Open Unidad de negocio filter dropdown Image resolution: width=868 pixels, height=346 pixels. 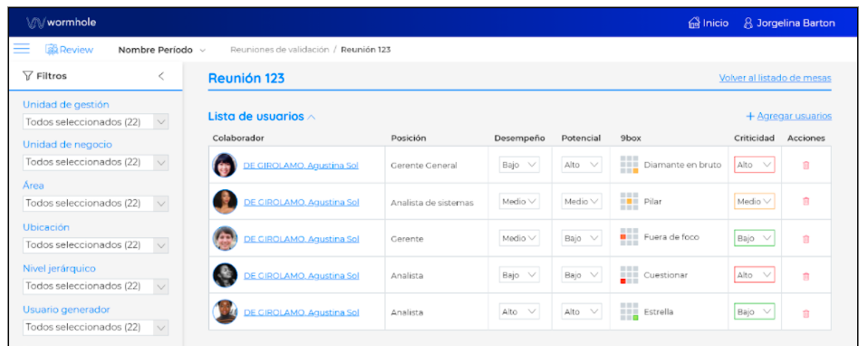[x=95, y=162]
